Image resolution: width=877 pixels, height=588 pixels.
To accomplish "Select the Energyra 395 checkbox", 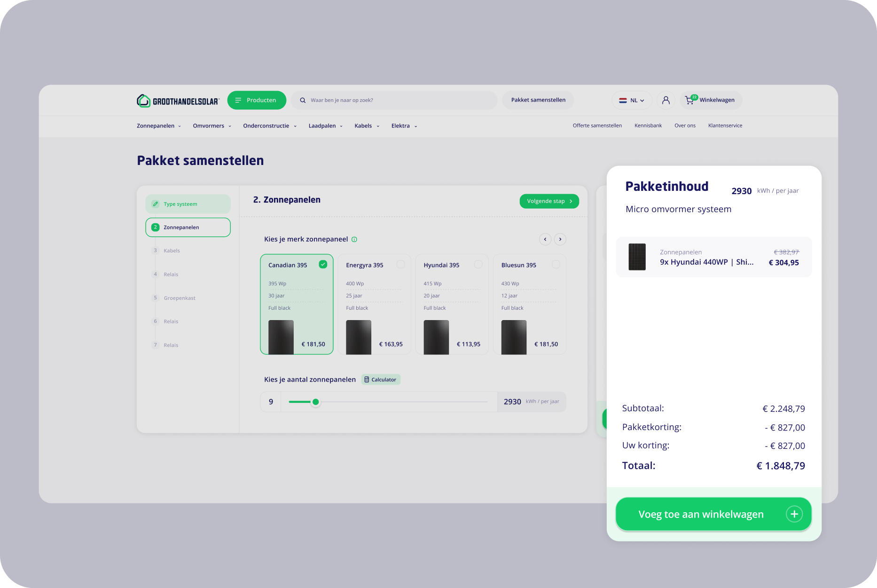I will (x=400, y=264).
